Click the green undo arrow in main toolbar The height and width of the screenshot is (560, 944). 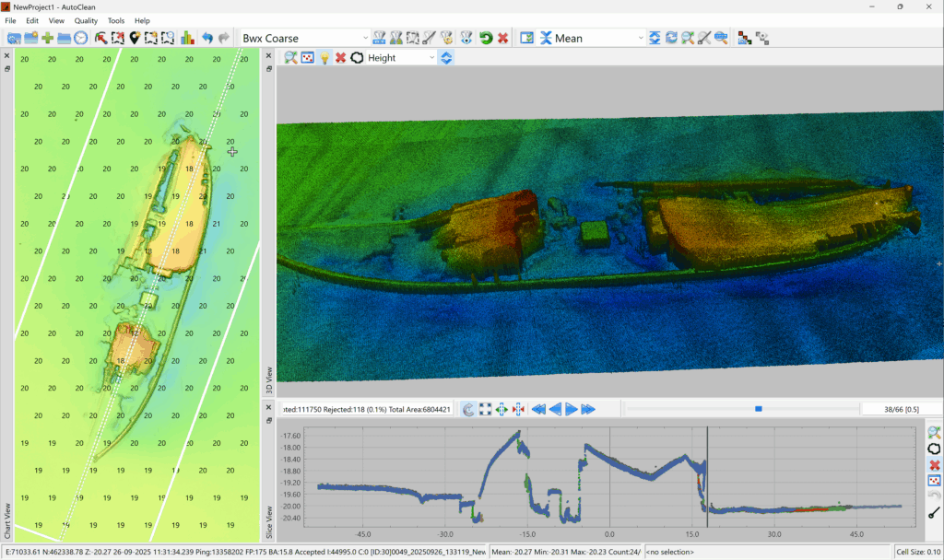click(x=486, y=38)
